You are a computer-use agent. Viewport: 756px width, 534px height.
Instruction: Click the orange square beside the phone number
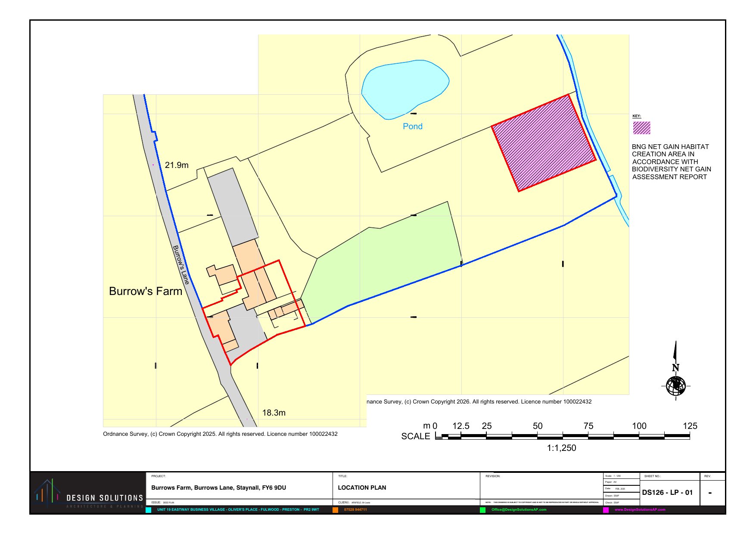(x=335, y=510)
